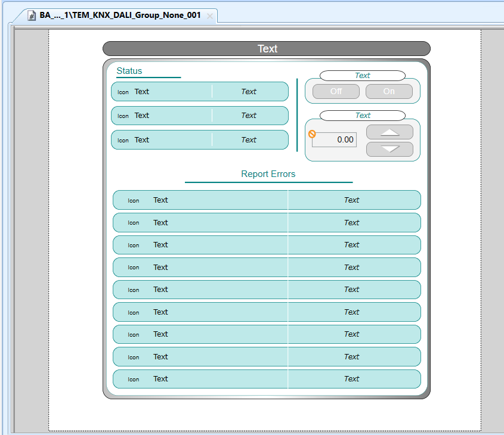
Task: Select the TEM_KNX_DALI_Group_None_001 tab
Action: point(119,15)
